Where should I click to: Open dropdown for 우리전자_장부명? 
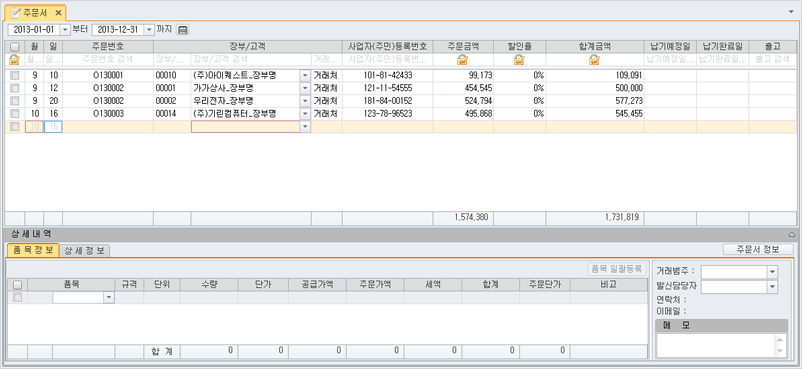305,101
